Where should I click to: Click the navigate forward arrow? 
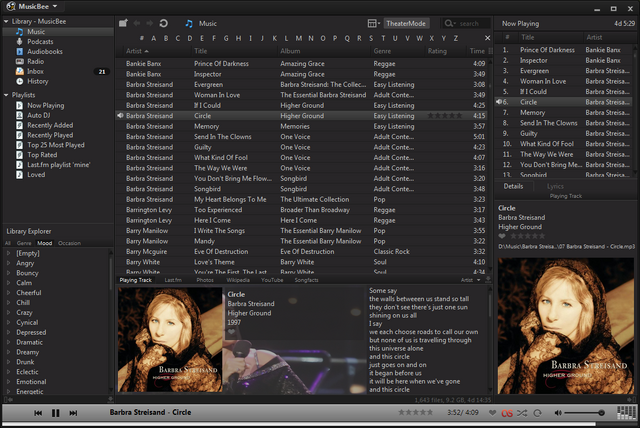point(150,24)
